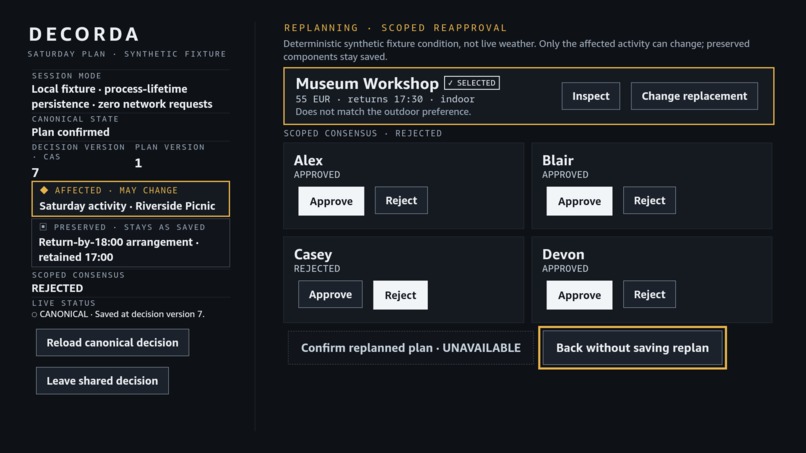The height and width of the screenshot is (453, 806).
Task: Click Blair's APPROVED status label
Action: (x=565, y=175)
